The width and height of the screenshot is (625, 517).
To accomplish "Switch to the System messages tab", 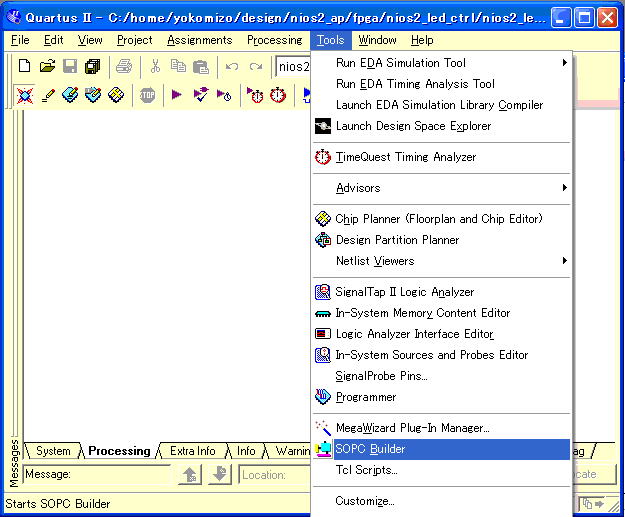I will (x=53, y=451).
